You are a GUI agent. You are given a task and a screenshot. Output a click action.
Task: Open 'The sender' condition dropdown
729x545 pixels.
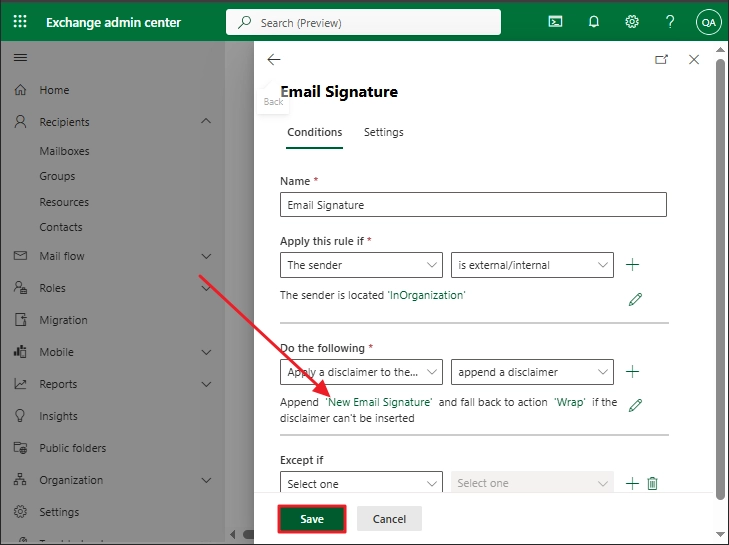click(x=361, y=265)
